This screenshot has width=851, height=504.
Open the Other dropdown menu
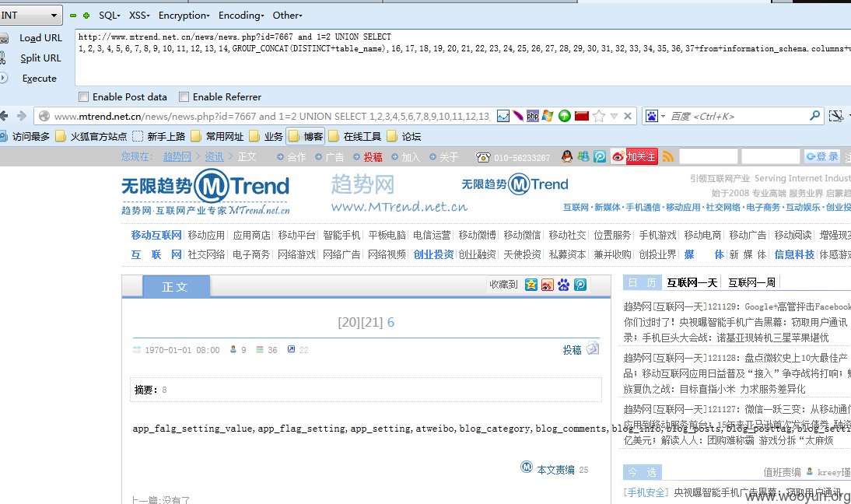tap(287, 16)
